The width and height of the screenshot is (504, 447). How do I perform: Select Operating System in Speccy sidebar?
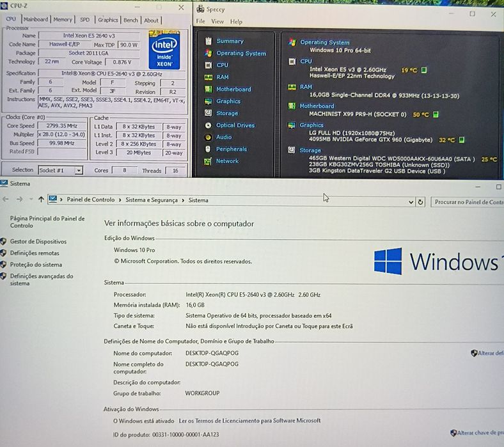pyautogui.click(x=240, y=53)
